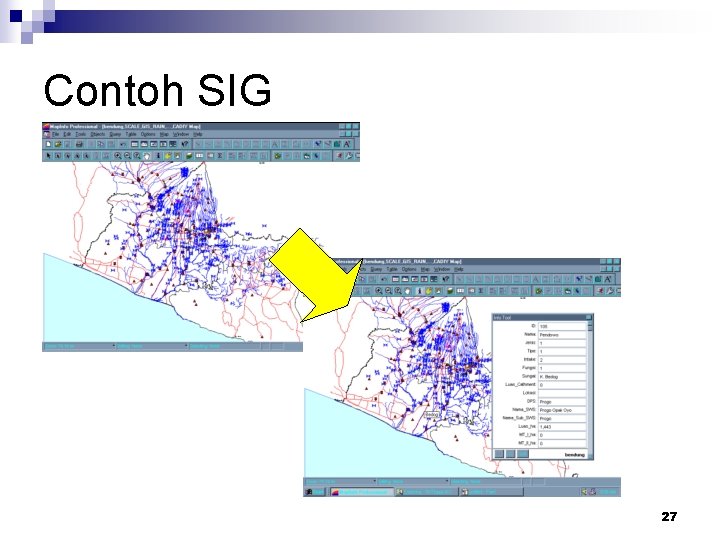Image resolution: width=720 pixels, height=540 pixels.
Task: Select Zoom-out tool in upper window
Action: pyautogui.click(x=128, y=156)
